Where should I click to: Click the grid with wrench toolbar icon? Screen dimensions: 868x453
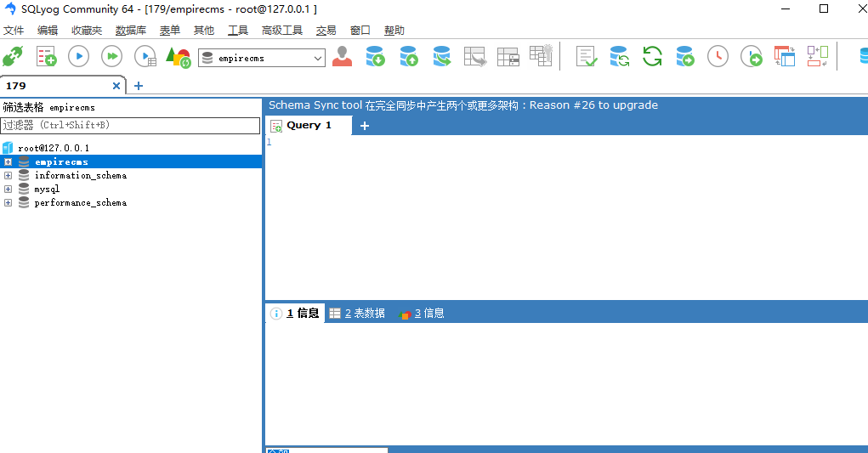point(541,55)
